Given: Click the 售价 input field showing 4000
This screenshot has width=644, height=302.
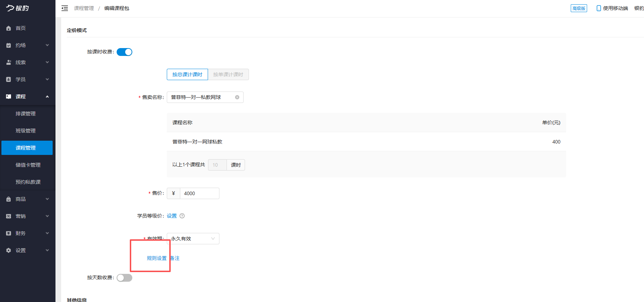Looking at the screenshot, I should pyautogui.click(x=199, y=193).
